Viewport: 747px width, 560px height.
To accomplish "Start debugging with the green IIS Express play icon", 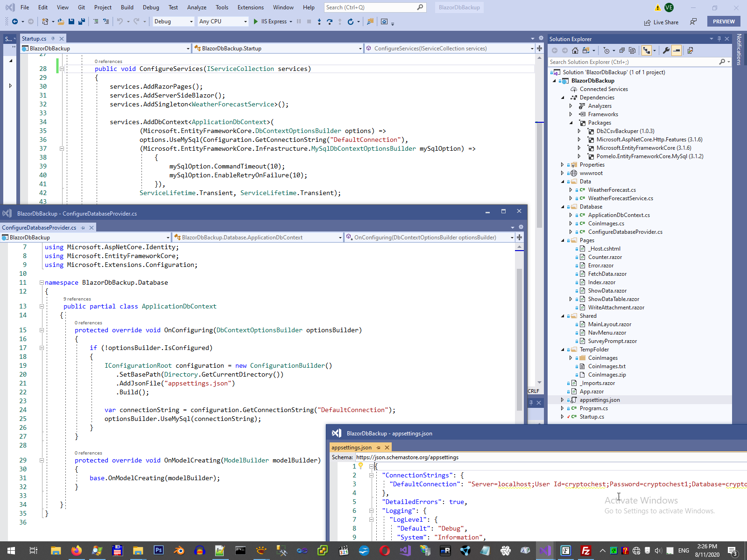I will tap(255, 21).
